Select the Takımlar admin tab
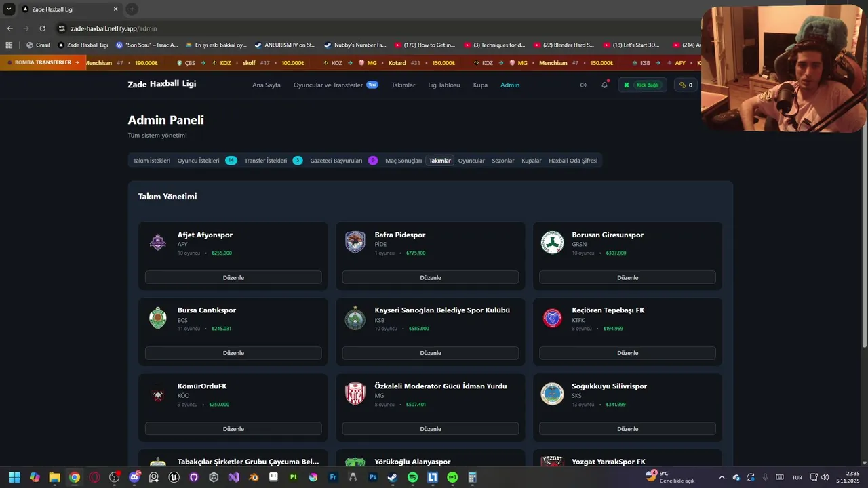This screenshot has height=488, width=868. coord(440,161)
